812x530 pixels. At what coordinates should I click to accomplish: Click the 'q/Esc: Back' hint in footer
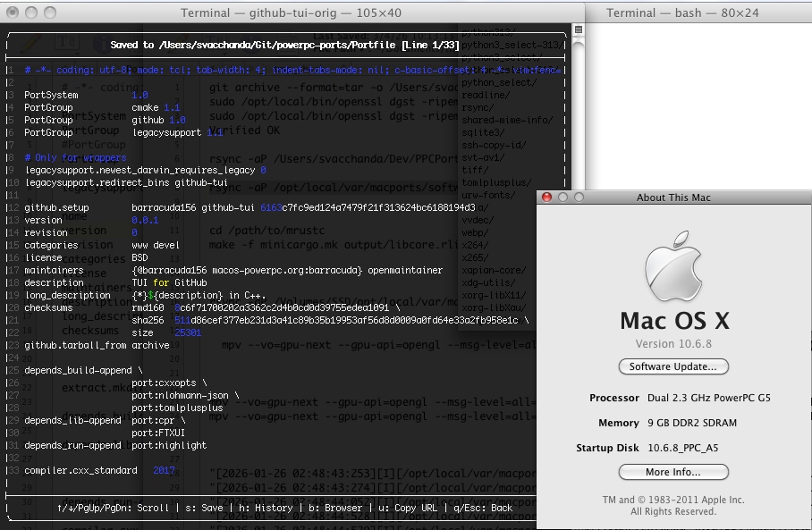click(x=483, y=508)
